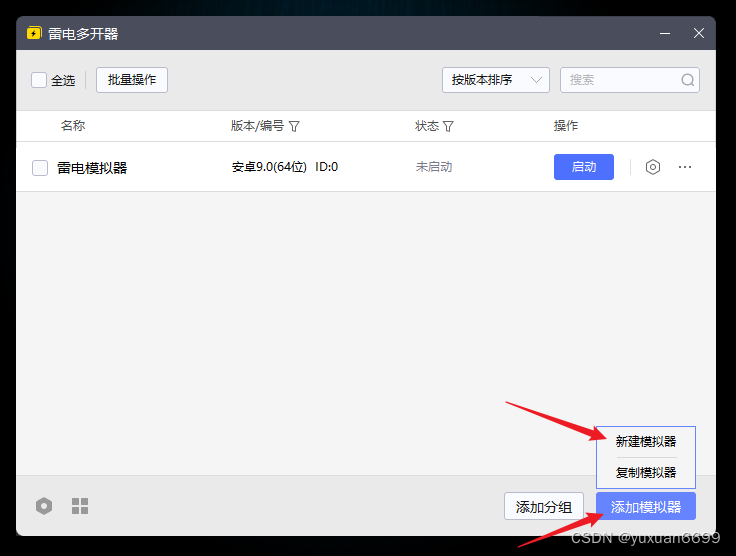
Task: Click the blue 启动 button
Action: coord(583,167)
